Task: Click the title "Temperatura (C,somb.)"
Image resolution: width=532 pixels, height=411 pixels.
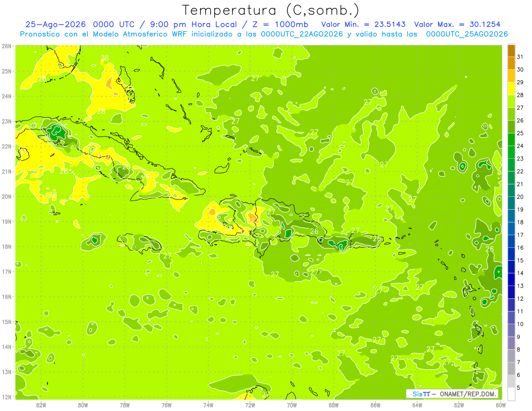Action: [x=271, y=10]
